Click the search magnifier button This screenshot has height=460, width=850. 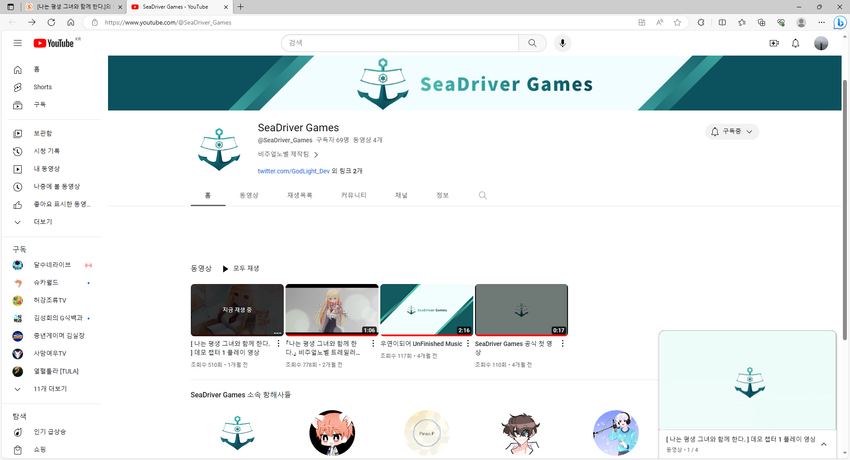[532, 43]
